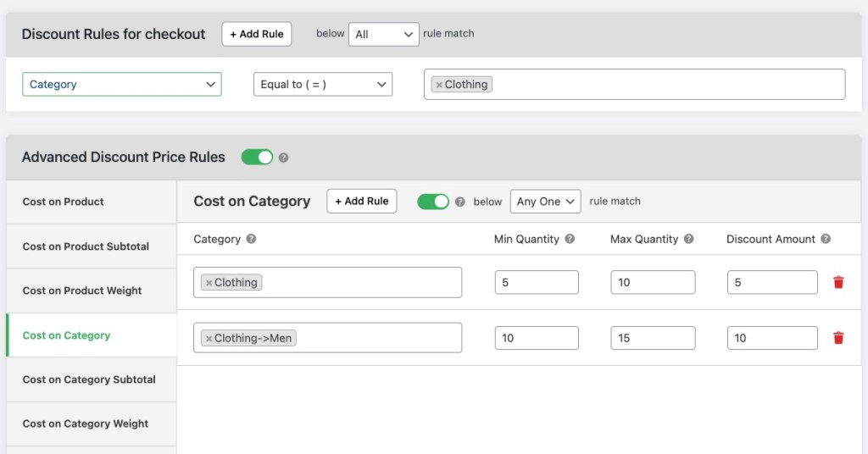Add Rule under Cost on Category
868x454 pixels.
pyautogui.click(x=362, y=202)
